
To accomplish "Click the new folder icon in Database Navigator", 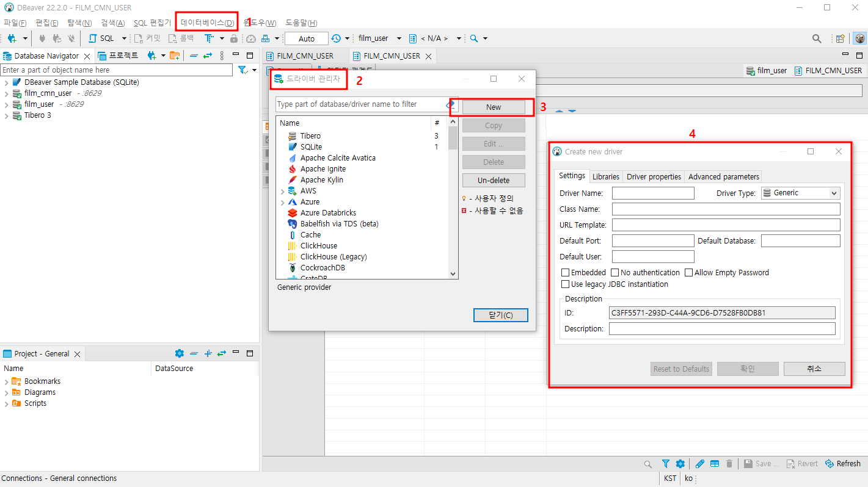I will tap(175, 56).
